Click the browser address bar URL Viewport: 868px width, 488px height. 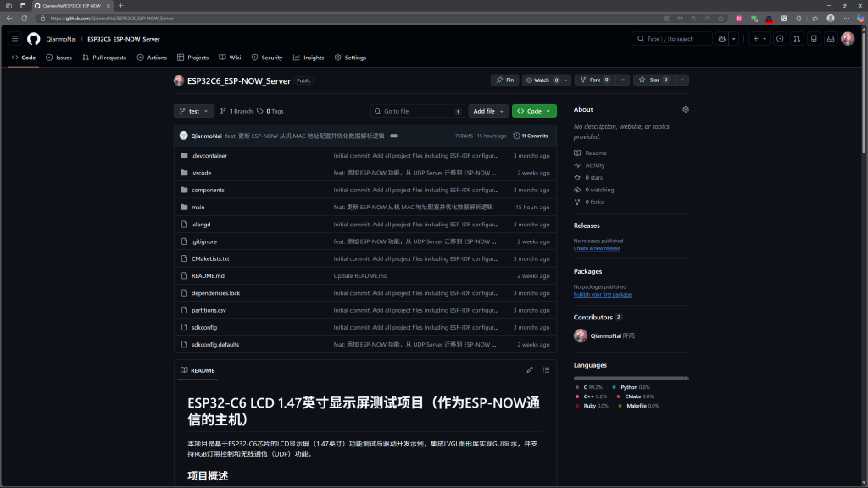click(x=111, y=19)
